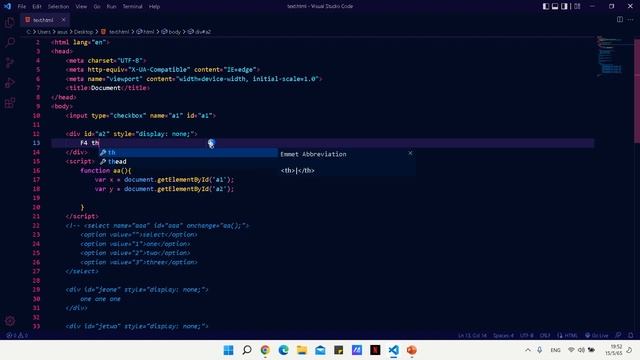Toggle the bottom panel layout button
Viewport: 640px width, 360px height.
click(555, 6)
